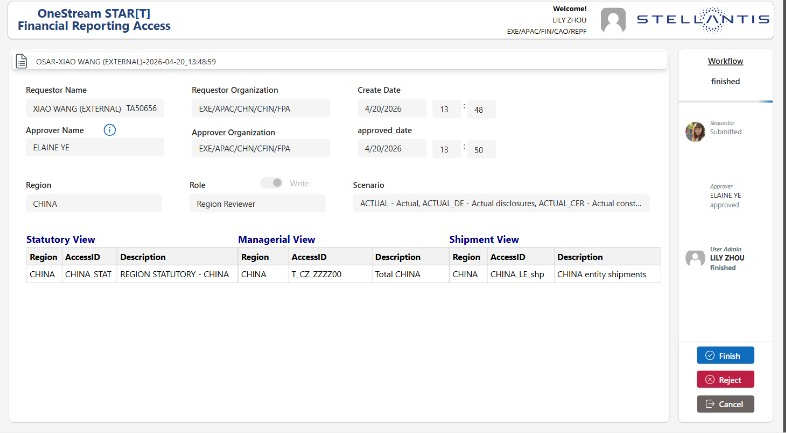Screen dimensions: 786x433
Task: Click the requestor photo avatar in Workflow
Action: pos(695,132)
